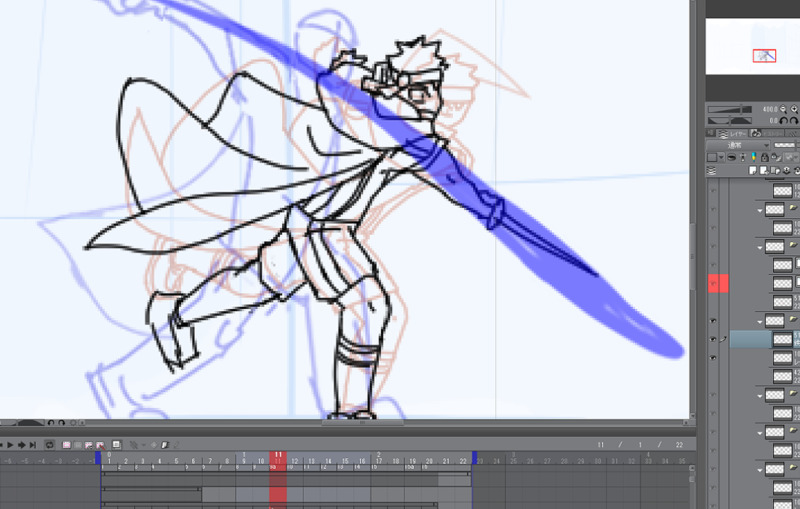Screen dimensions: 800x509
Task: Click the new layer folder icon
Action: click(775, 170)
